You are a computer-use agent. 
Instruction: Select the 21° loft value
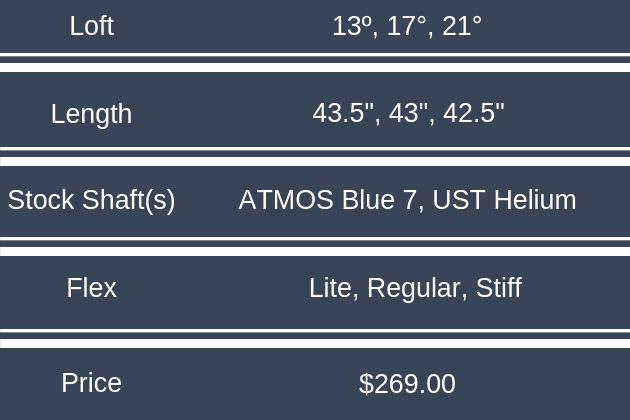click(x=462, y=26)
